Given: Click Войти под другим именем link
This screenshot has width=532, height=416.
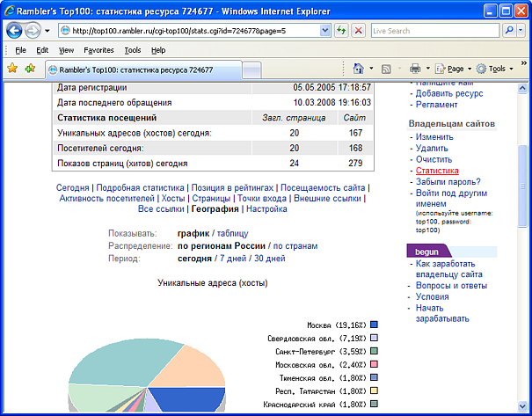Looking at the screenshot, I should tap(451, 199).
